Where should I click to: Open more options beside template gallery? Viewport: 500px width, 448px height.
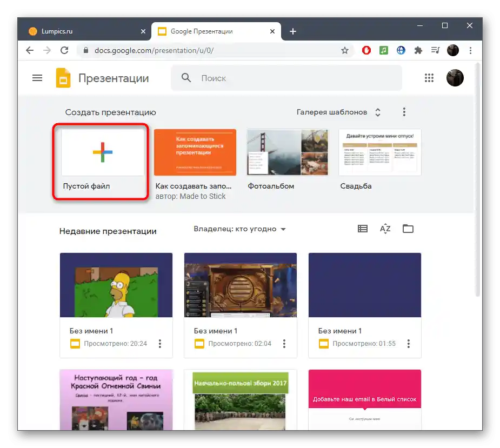[404, 112]
